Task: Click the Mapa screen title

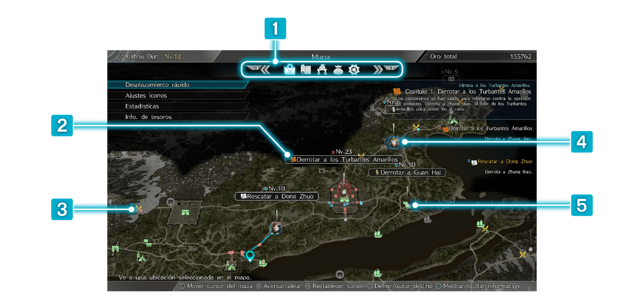Action: [x=321, y=57]
